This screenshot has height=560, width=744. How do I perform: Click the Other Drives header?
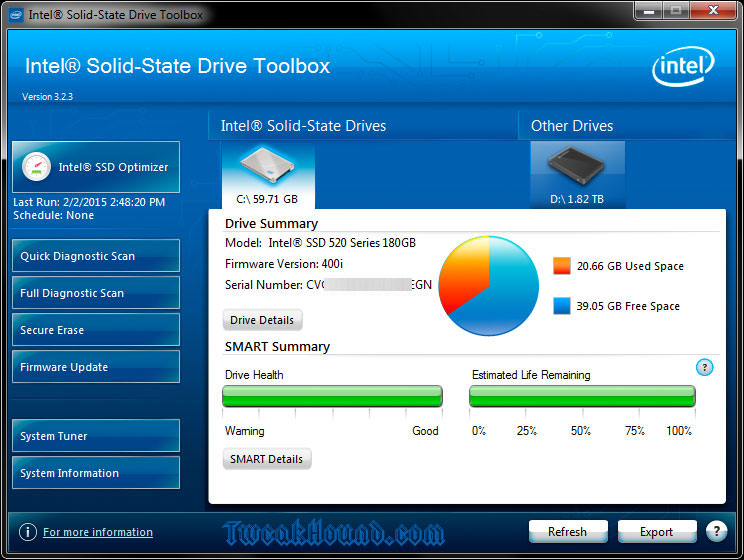pos(572,126)
